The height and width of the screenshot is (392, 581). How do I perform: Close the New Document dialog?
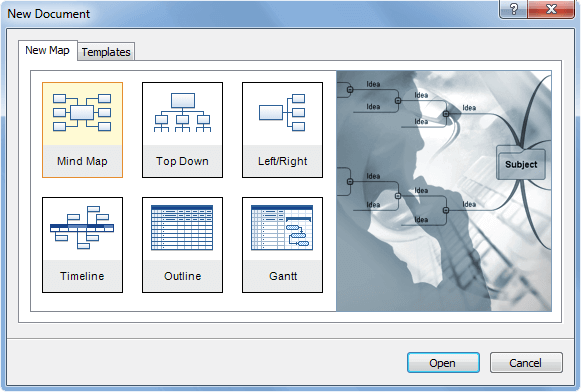551,9
